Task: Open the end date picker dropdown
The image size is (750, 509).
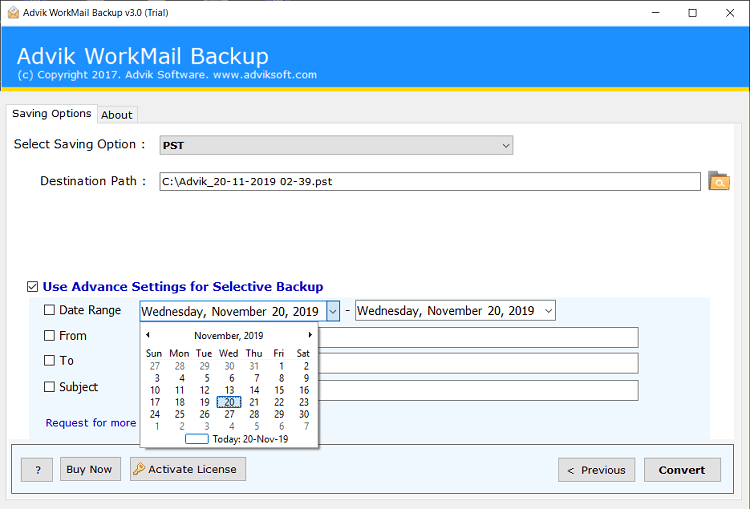Action: click(x=549, y=311)
